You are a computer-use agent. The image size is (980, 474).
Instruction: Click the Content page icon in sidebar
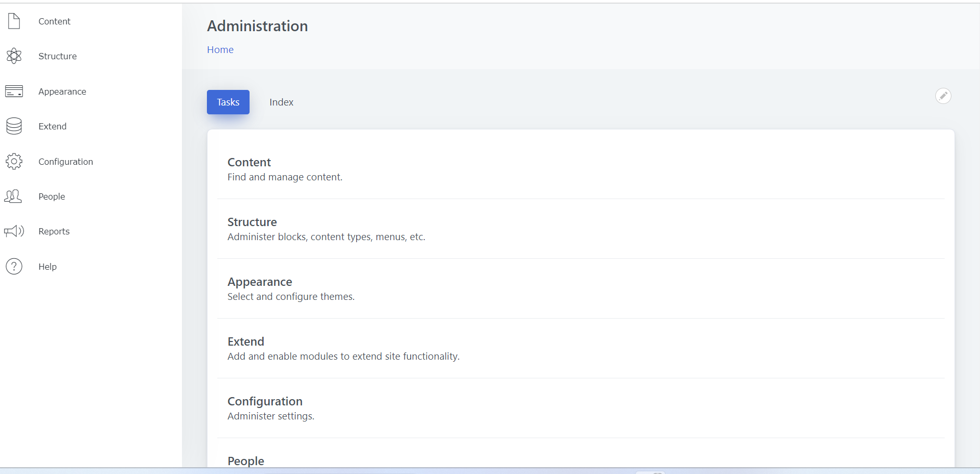[x=14, y=21]
